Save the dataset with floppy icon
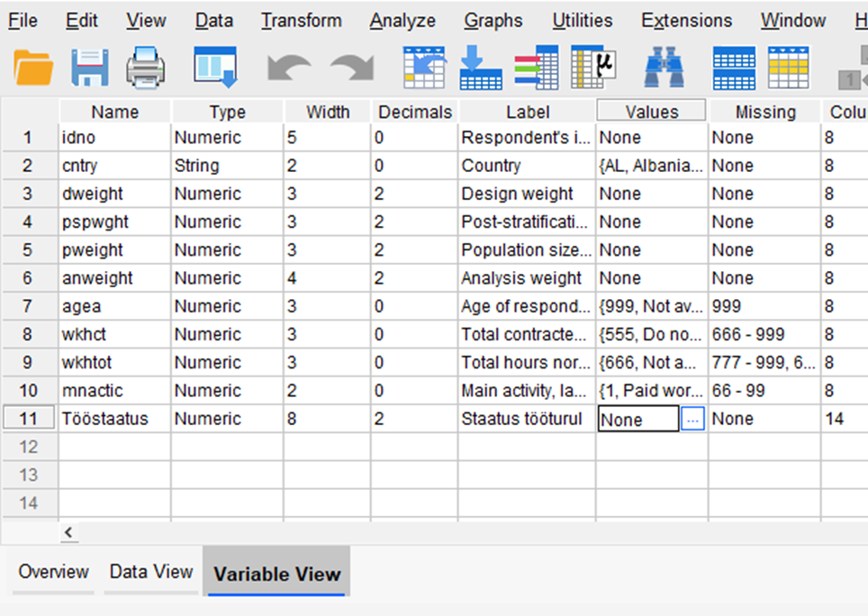Screen dimensions: 868x616 90,68
